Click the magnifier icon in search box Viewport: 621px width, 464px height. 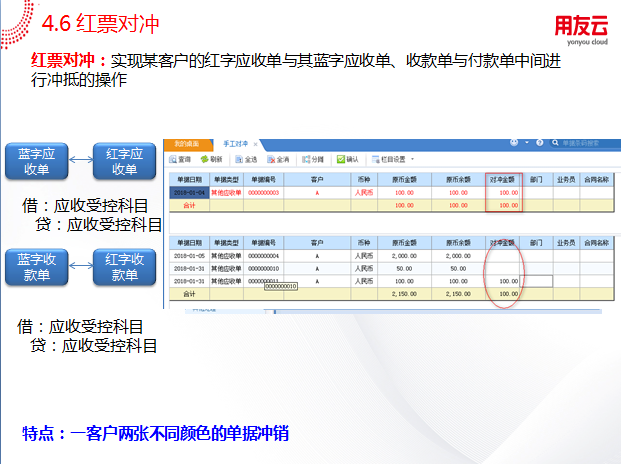point(555,143)
